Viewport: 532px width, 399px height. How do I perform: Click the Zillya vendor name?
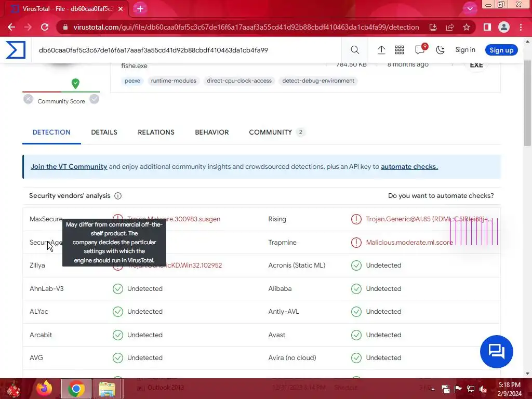37,265
